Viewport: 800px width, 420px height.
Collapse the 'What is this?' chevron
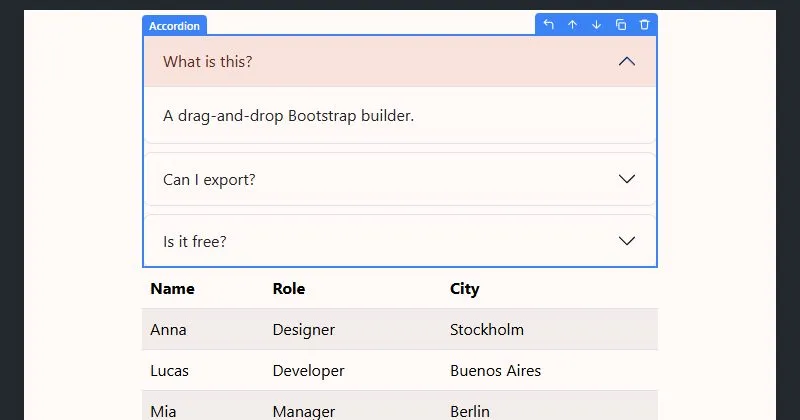click(627, 62)
